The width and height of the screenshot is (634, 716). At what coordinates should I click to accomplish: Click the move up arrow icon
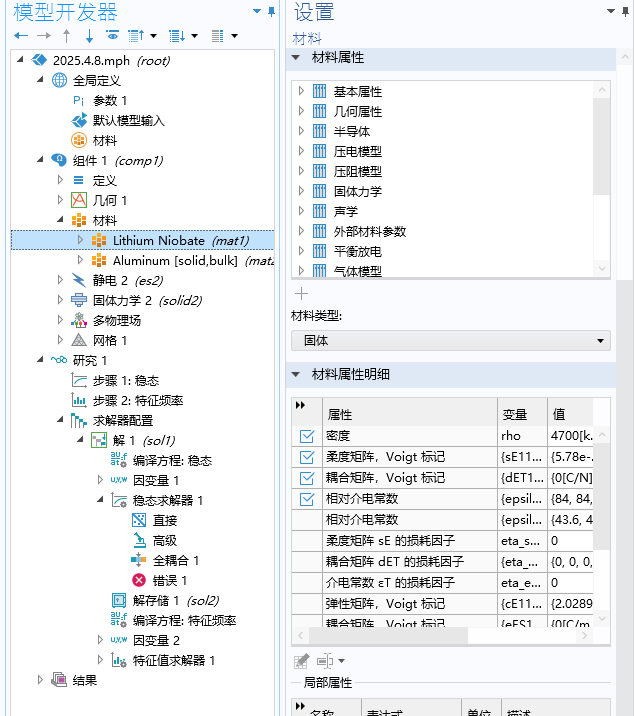click(67, 36)
